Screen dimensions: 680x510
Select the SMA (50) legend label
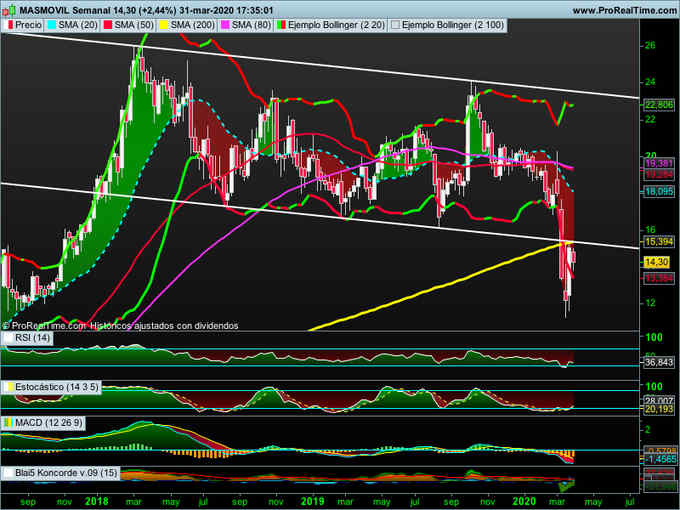(x=134, y=25)
